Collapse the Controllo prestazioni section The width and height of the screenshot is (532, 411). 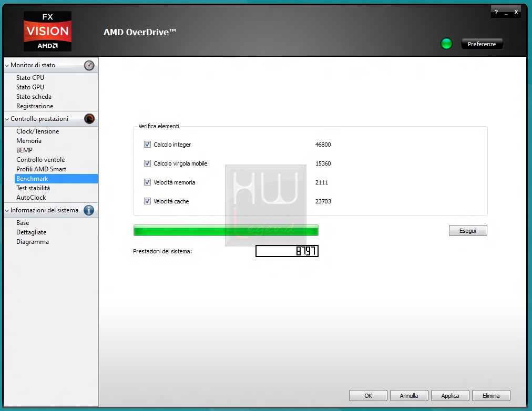pyautogui.click(x=7, y=119)
